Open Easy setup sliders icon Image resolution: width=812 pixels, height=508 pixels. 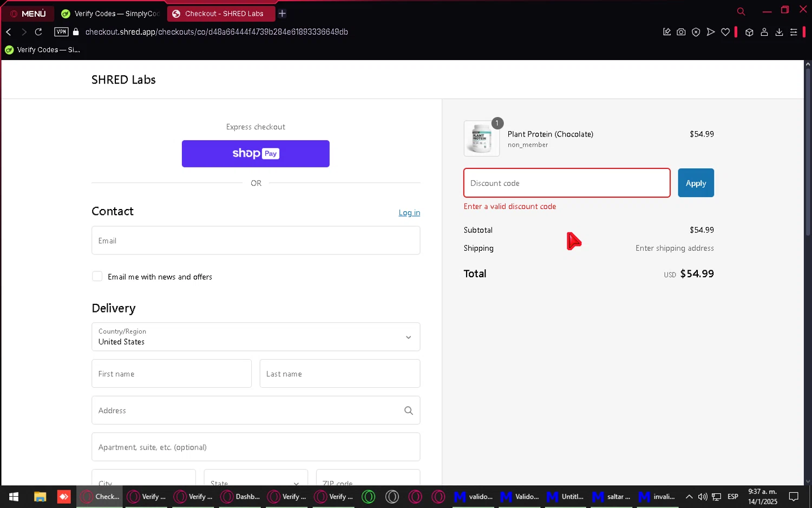[x=794, y=32]
